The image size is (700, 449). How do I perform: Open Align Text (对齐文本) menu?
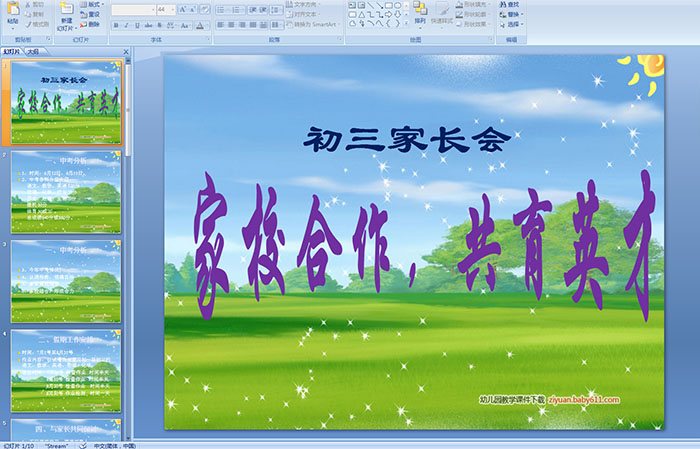[x=304, y=14]
